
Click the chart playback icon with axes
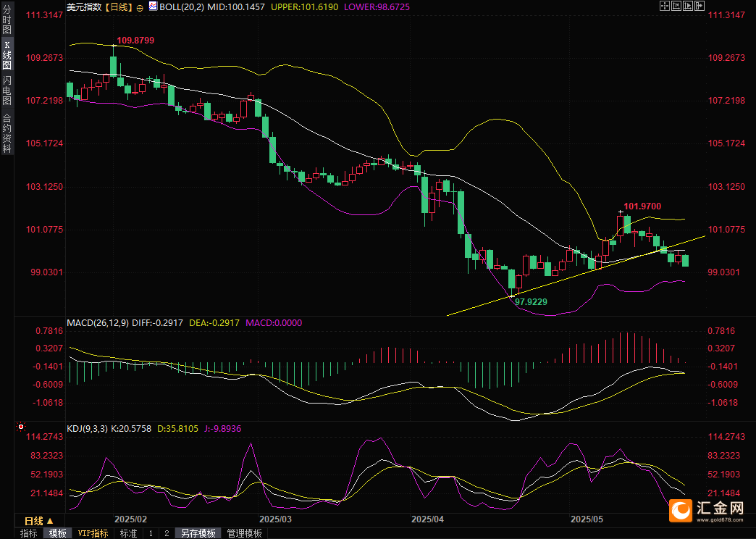pos(688,6)
